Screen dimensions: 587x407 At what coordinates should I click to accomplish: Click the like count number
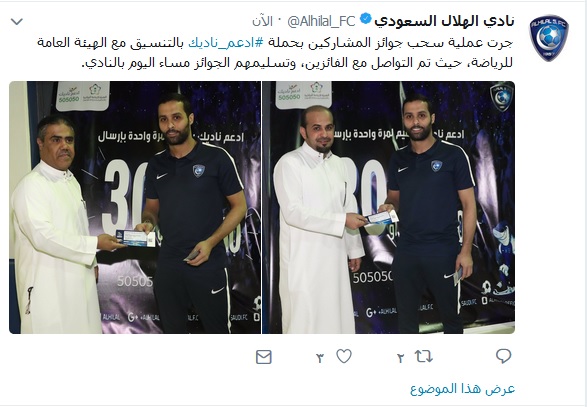[319, 358]
